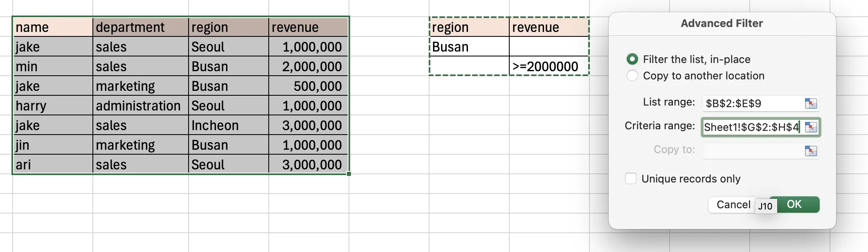This screenshot has width=868, height=252.
Task: Click the Criteria range selector icon
Action: click(x=810, y=127)
